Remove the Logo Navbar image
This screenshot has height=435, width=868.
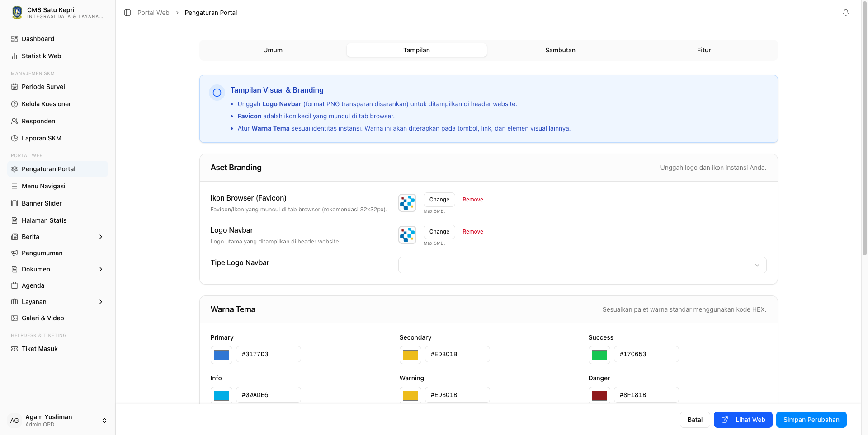pos(473,232)
